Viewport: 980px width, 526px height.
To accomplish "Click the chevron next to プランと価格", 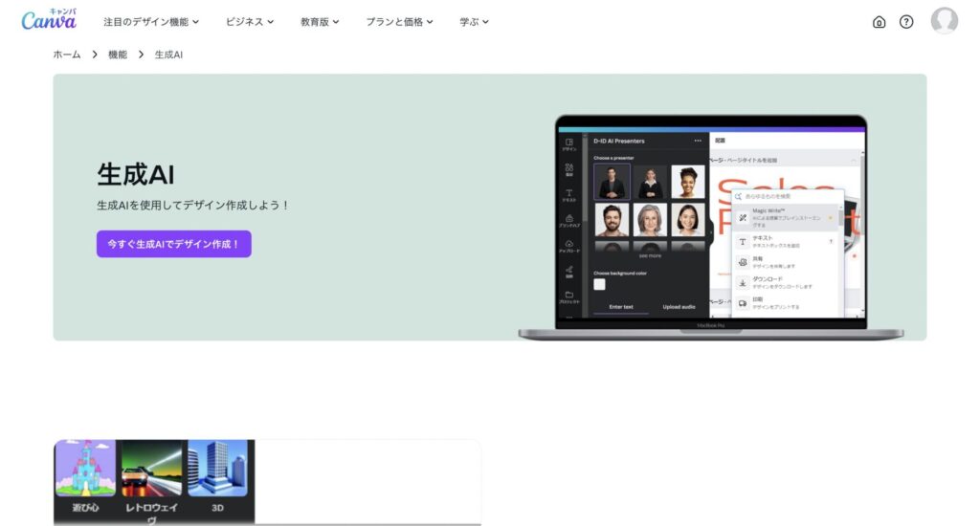I will (430, 22).
